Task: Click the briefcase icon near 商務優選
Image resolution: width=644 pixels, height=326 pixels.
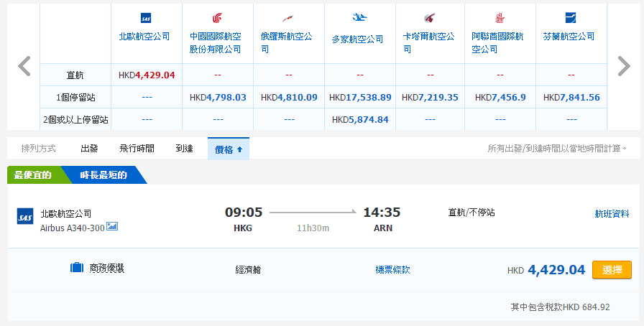Action: 77,268
